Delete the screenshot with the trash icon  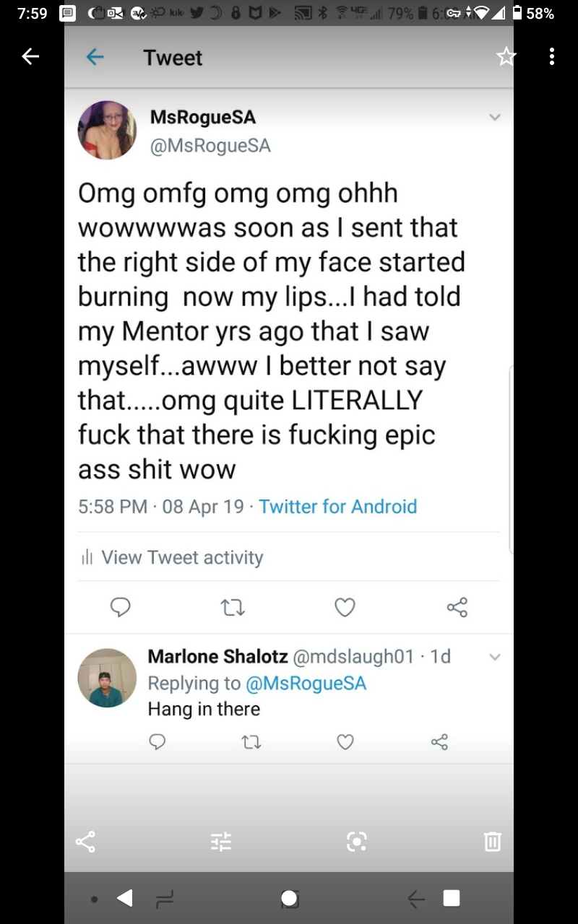point(493,841)
